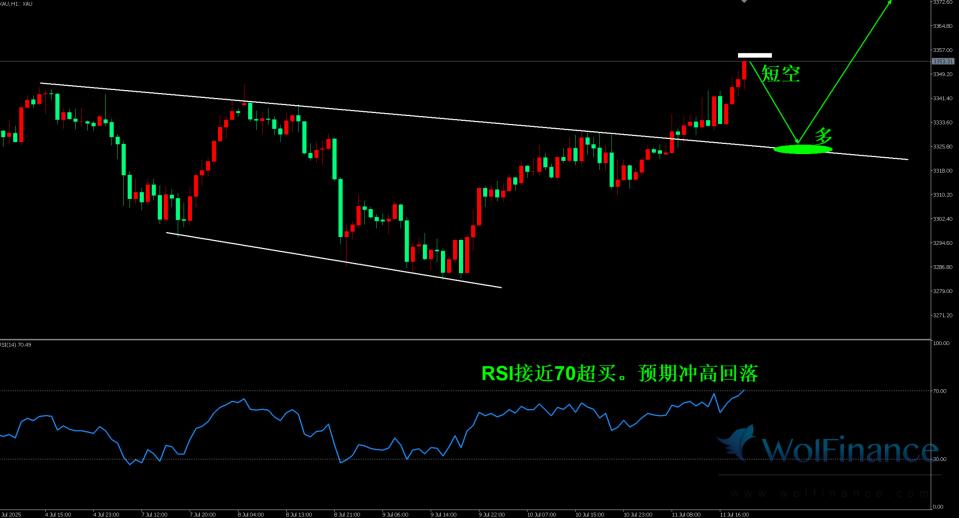Click the 11 Jul 16:00 time label
Screen dimensions: 959x518
[x=735, y=515]
